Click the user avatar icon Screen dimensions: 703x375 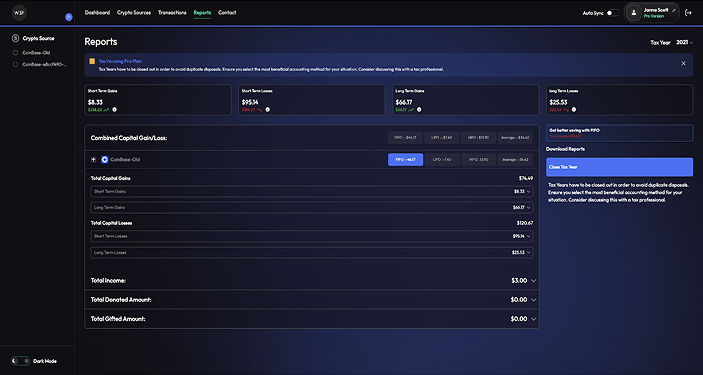(633, 13)
